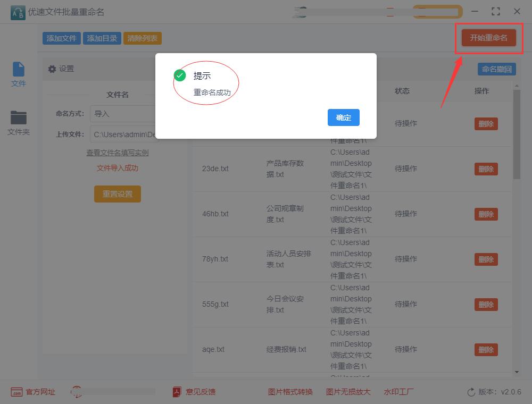The height and width of the screenshot is (404, 532).
Task: Click the 命名撤回 button
Action: pos(496,69)
